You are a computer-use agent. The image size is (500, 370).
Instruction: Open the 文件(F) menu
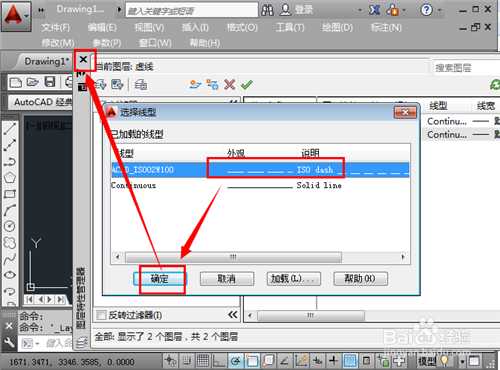[x=55, y=28]
